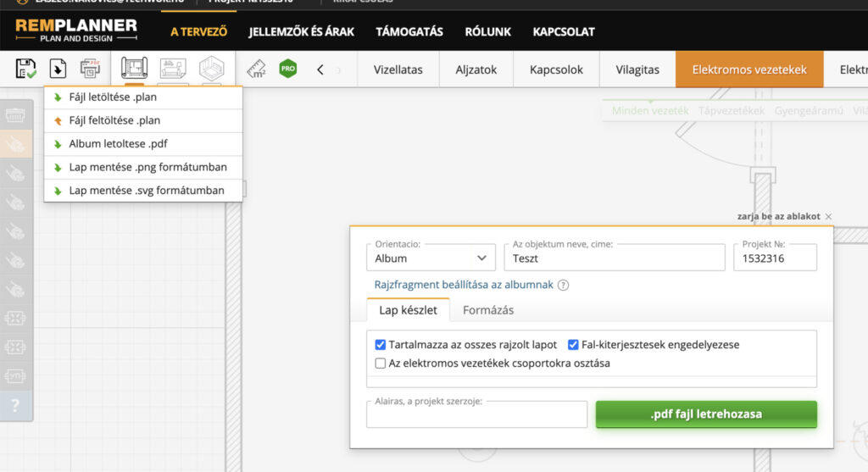Click the green PRO badge icon
The width and height of the screenshot is (868, 472).
click(x=288, y=69)
